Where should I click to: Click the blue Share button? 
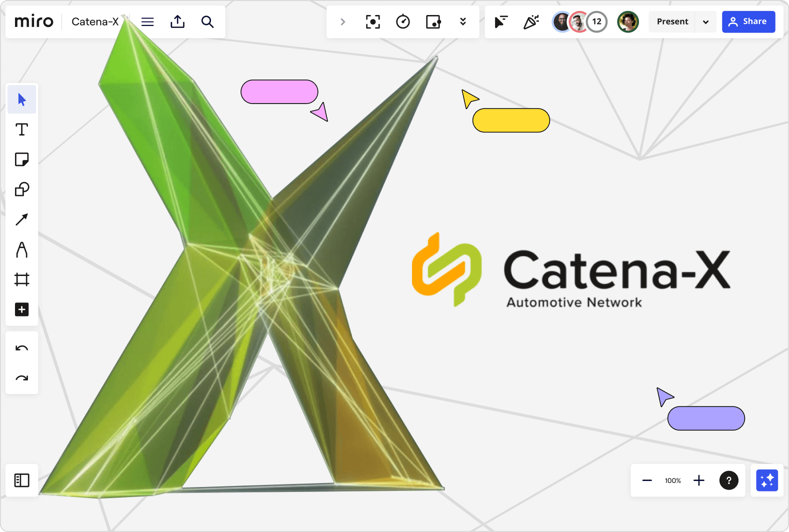(748, 22)
